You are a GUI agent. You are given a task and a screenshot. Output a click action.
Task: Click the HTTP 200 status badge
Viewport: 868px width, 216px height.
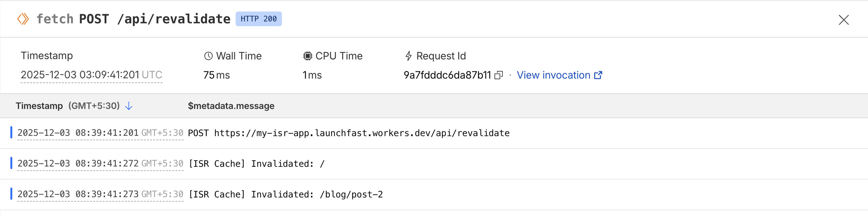[x=258, y=19]
